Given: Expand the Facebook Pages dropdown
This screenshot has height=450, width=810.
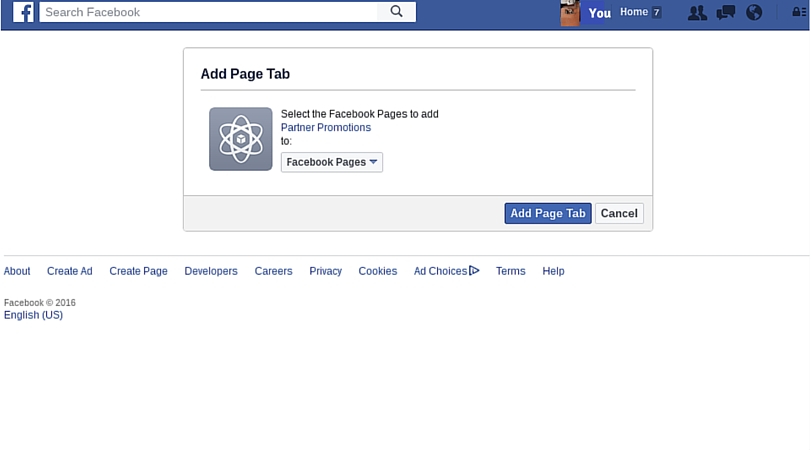Looking at the screenshot, I should [332, 162].
